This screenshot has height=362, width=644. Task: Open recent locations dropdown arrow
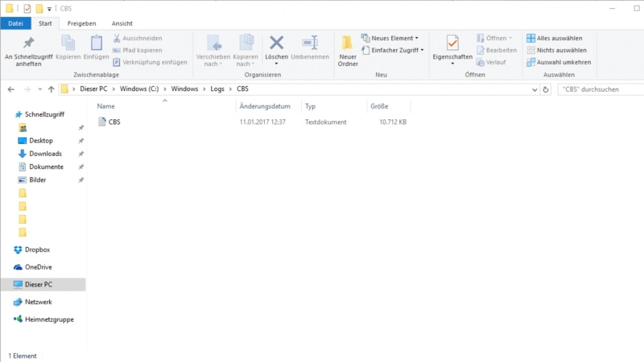coord(39,90)
